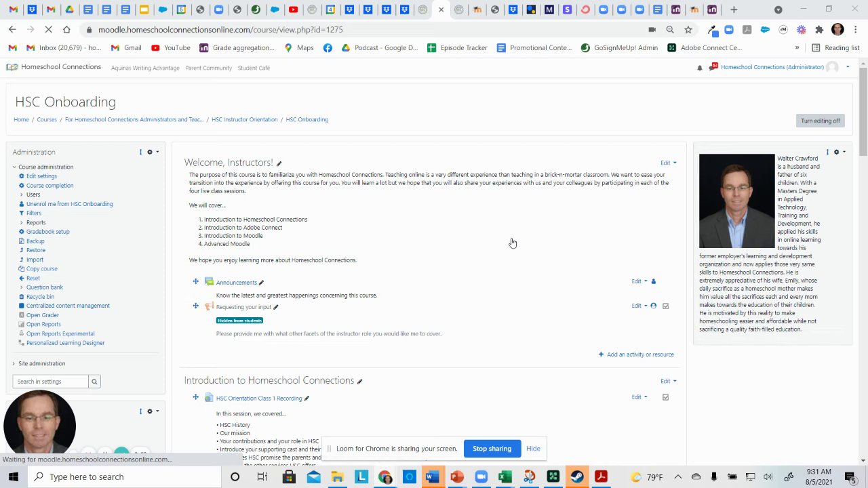Open Edit dropdown for Requesting your input
Image resolution: width=868 pixels, height=488 pixels.
tap(639, 306)
